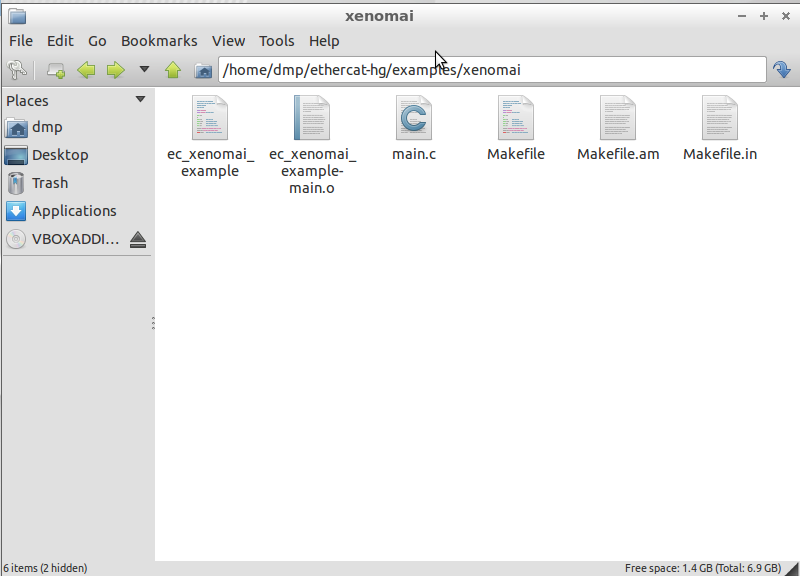
Task: Open the File menu
Action: (21, 41)
